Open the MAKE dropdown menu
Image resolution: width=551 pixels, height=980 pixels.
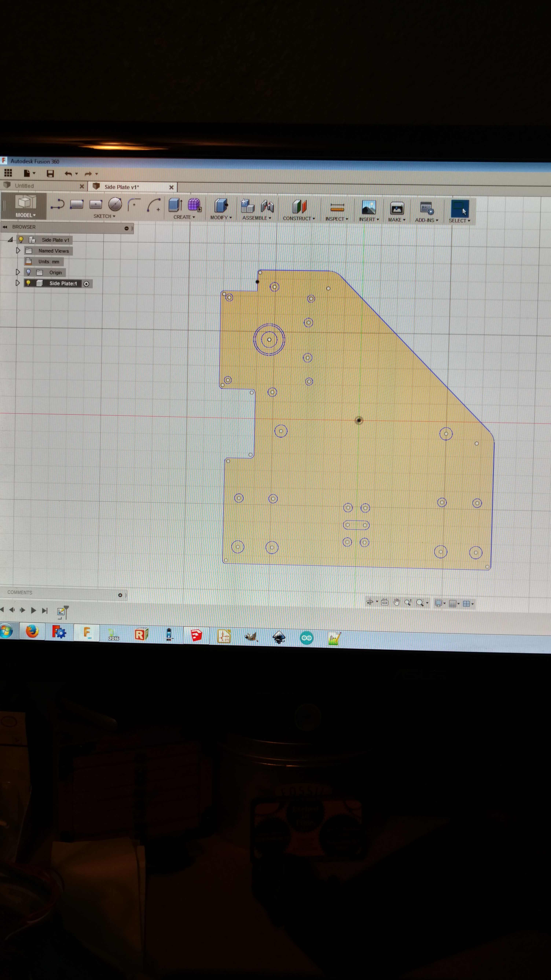click(x=397, y=220)
